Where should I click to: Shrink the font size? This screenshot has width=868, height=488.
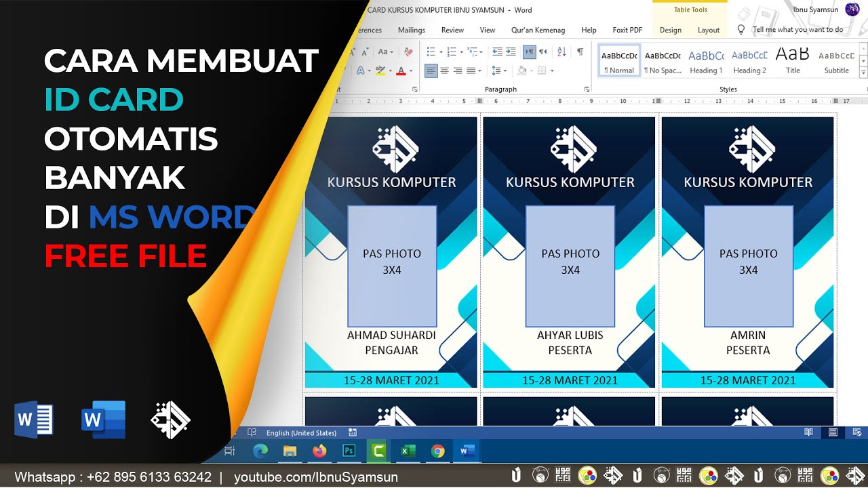[366, 52]
